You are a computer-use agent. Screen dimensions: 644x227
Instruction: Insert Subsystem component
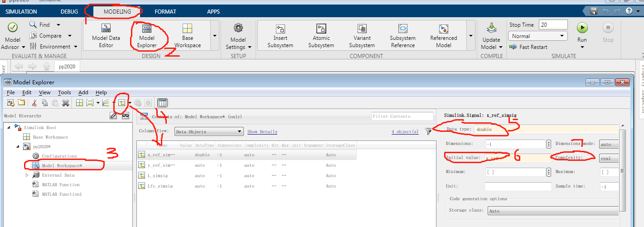click(x=280, y=35)
